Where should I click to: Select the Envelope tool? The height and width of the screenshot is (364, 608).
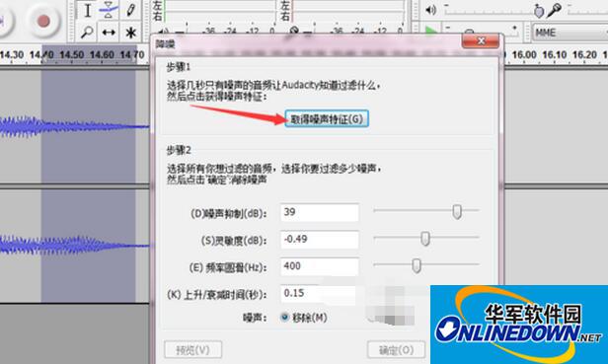pyautogui.click(x=109, y=11)
